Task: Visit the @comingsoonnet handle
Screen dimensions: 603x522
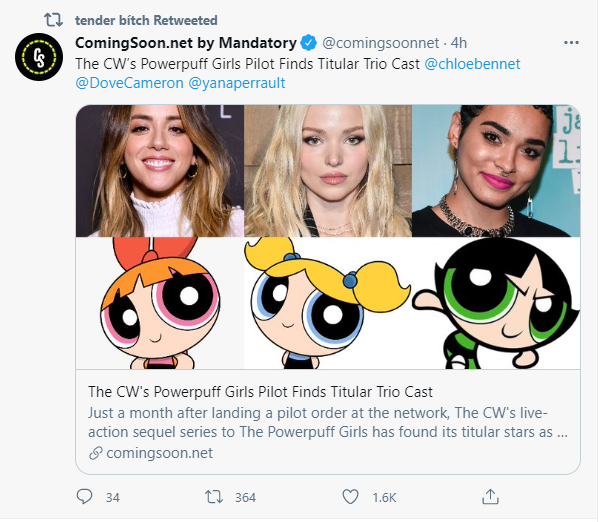Action: tap(380, 43)
